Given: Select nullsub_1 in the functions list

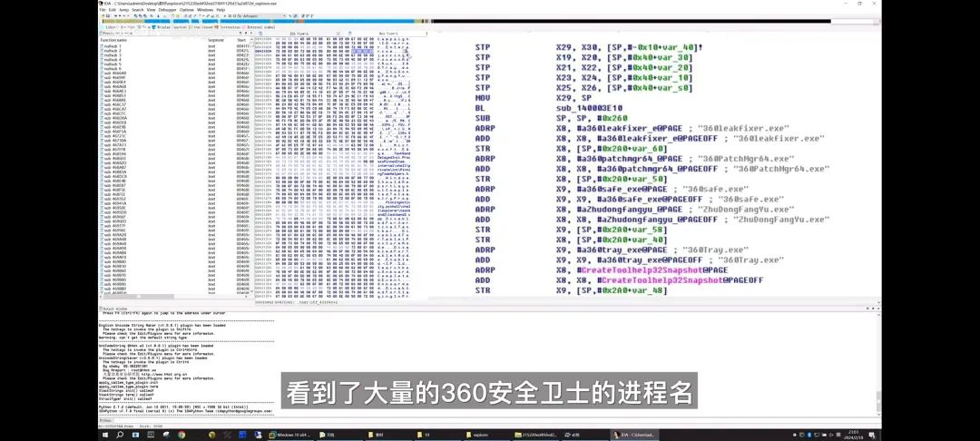Looking at the screenshot, I should 113,46.
